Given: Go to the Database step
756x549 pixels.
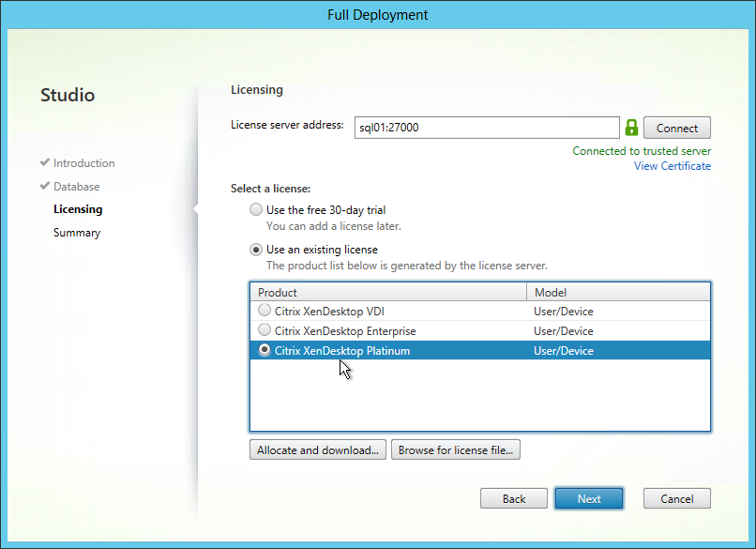Looking at the screenshot, I should point(77,186).
